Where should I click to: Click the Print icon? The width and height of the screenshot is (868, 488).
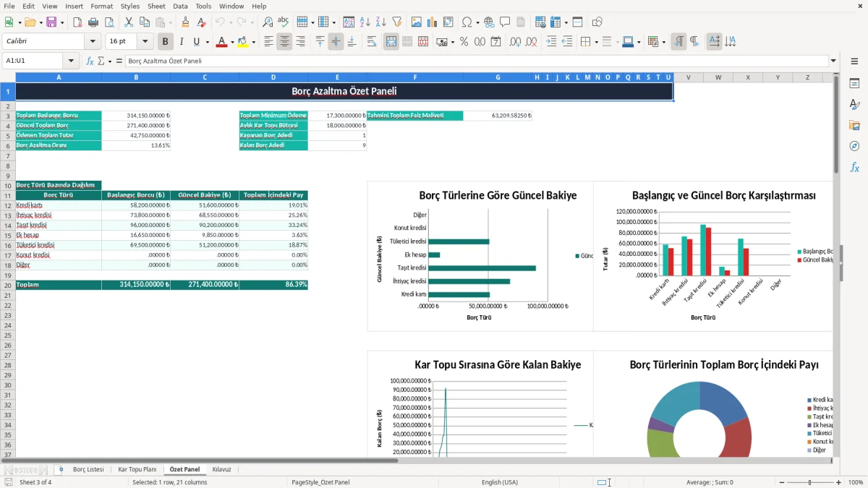93,22
